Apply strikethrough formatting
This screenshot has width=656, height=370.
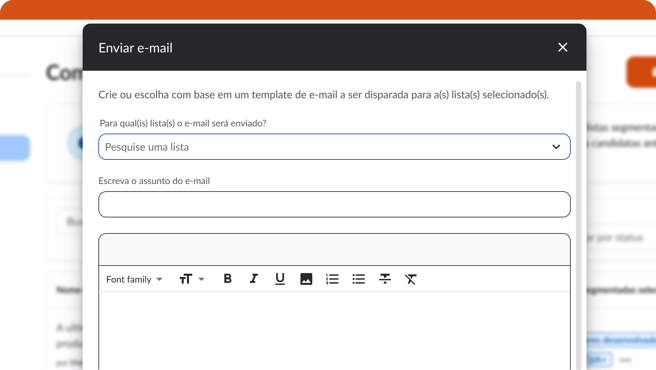[x=385, y=279]
